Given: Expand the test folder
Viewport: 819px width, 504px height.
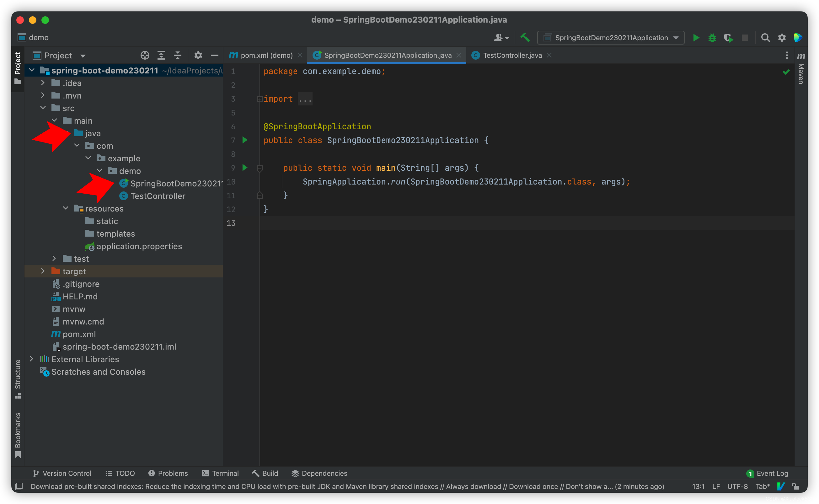Looking at the screenshot, I should pos(54,258).
